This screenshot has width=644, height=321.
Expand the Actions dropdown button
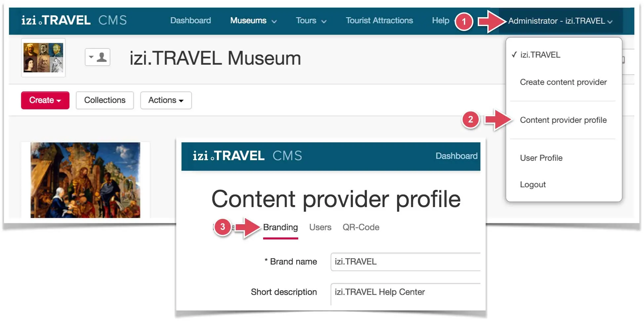[x=166, y=100]
